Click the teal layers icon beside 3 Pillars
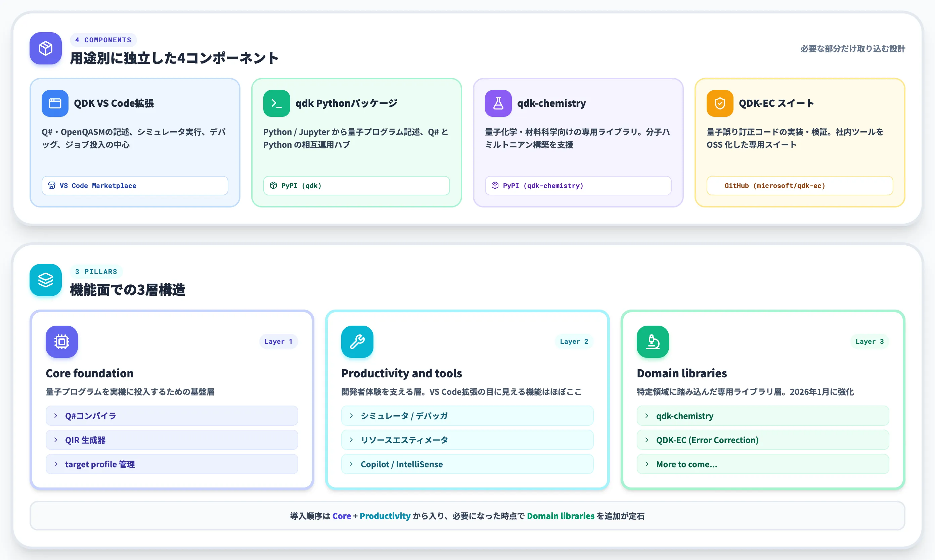This screenshot has height=560, width=935. (46, 280)
